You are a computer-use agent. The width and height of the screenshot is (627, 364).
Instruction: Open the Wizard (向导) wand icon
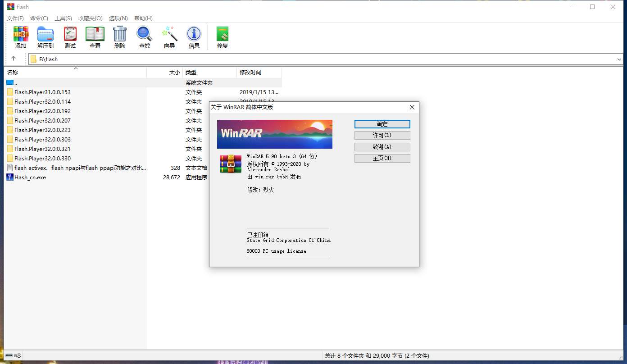169,34
